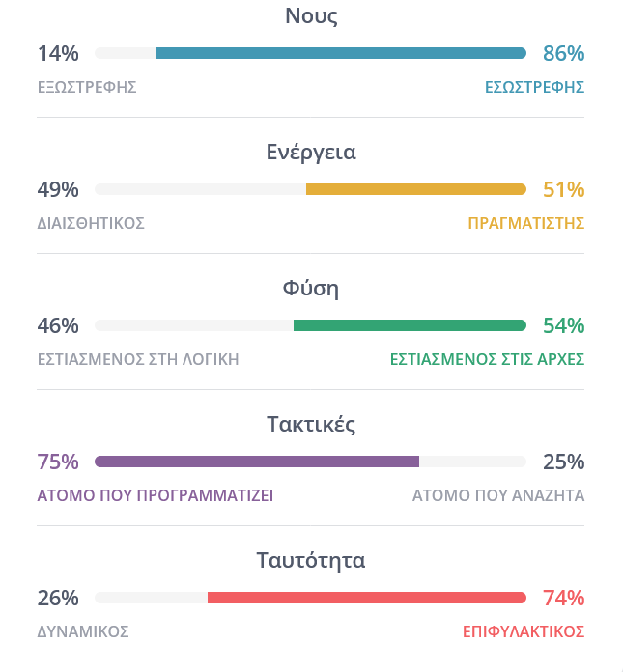
Task: Select the Νους section heading
Action: [x=311, y=15]
